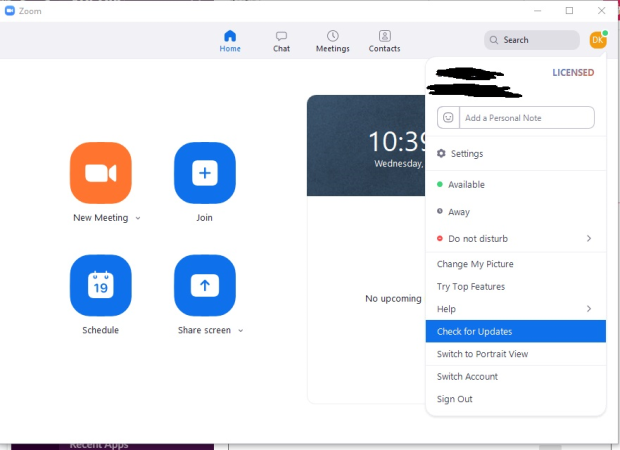Choose Switch Account
The height and width of the screenshot is (450, 620).
click(516, 376)
